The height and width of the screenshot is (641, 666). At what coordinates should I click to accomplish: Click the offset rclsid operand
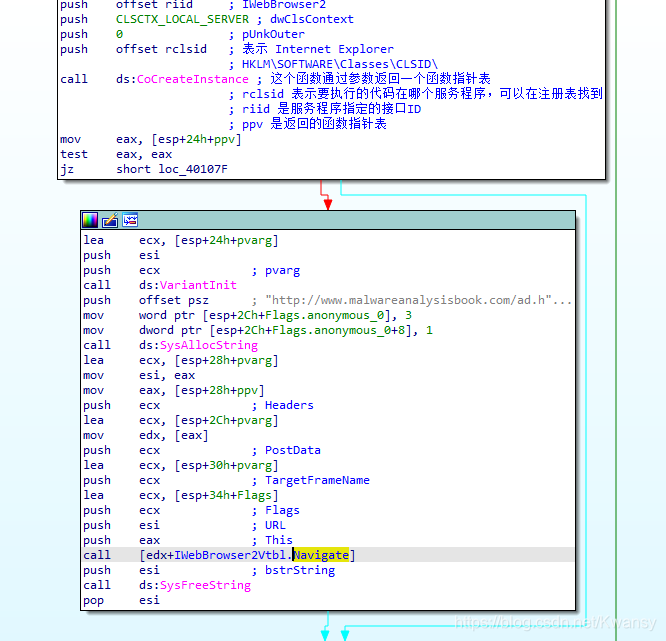click(x=161, y=49)
